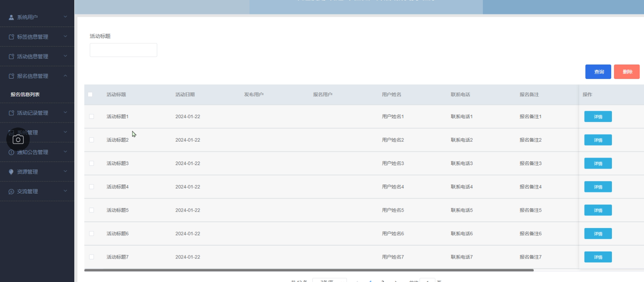Open 详情 for 活动标题5 row
This screenshot has height=282, width=644.
598,210
